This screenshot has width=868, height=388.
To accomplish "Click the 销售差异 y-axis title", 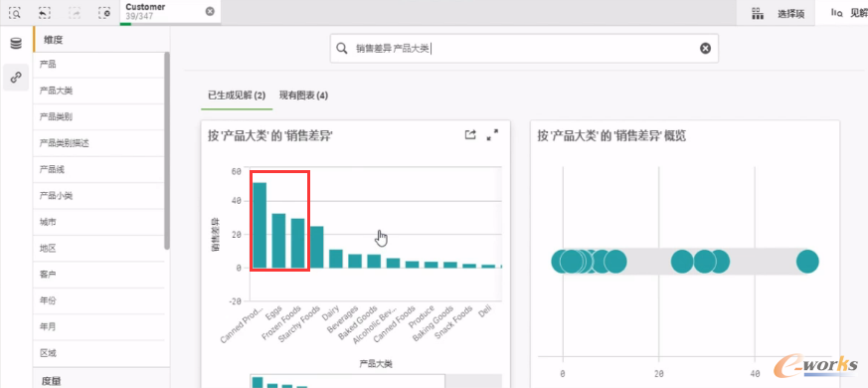I will 216,236.
